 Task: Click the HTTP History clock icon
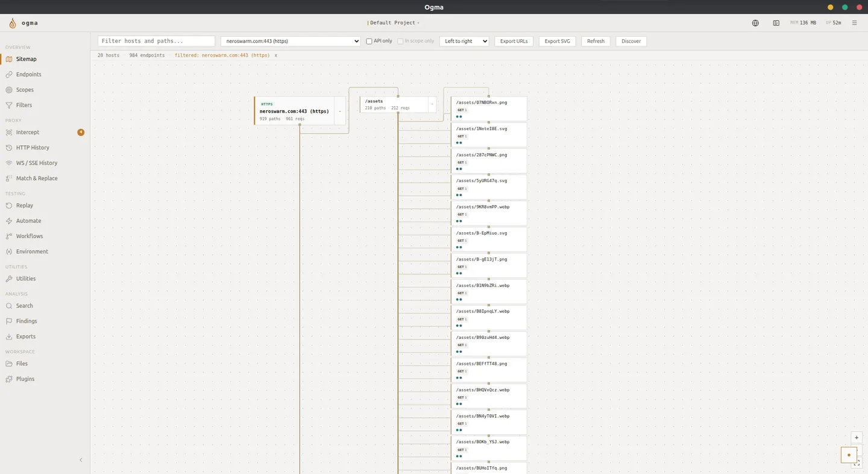click(x=9, y=148)
